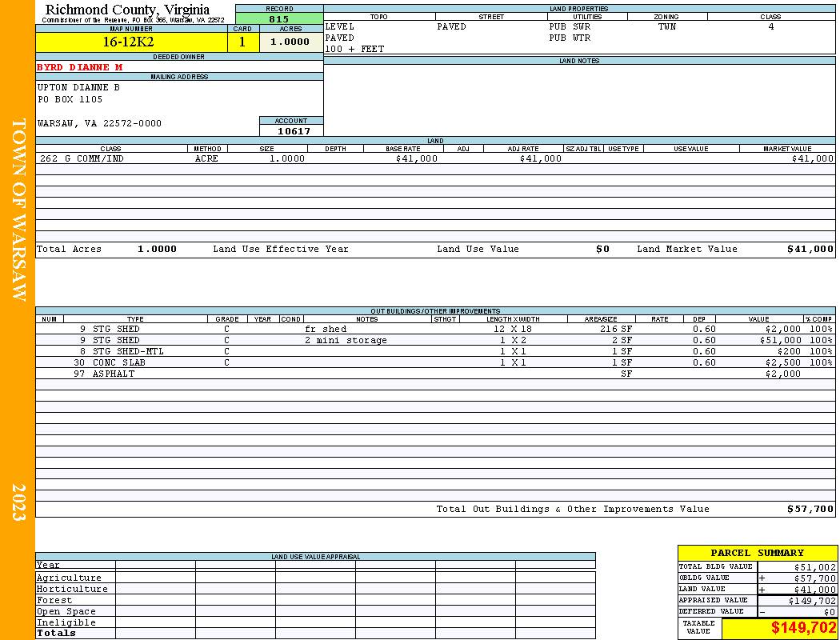
Task: Select zoning value TWN
Action: pyautogui.click(x=667, y=26)
